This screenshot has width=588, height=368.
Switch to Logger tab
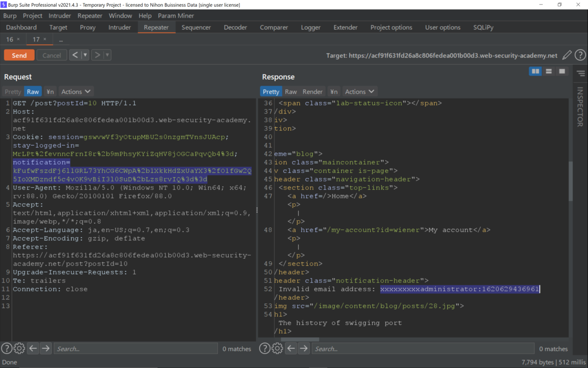point(311,27)
